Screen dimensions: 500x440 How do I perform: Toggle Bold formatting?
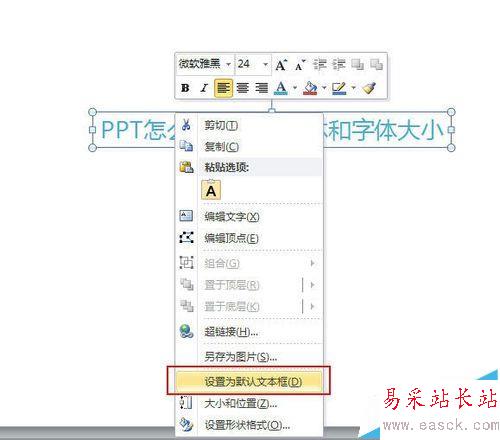pyautogui.click(x=185, y=88)
